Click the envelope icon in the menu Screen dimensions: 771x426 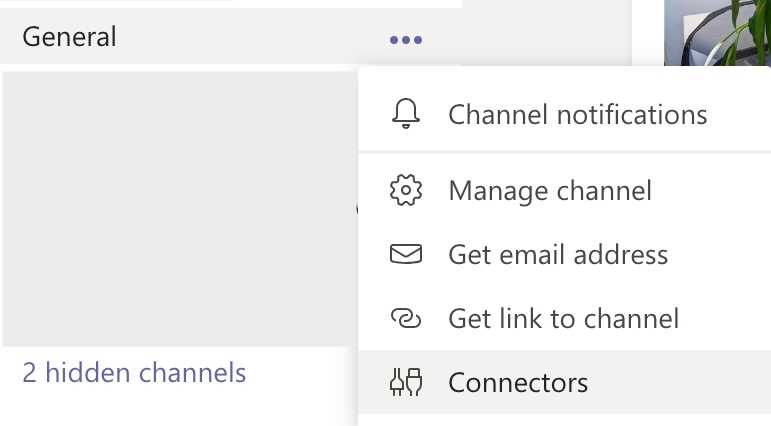pyautogui.click(x=406, y=254)
